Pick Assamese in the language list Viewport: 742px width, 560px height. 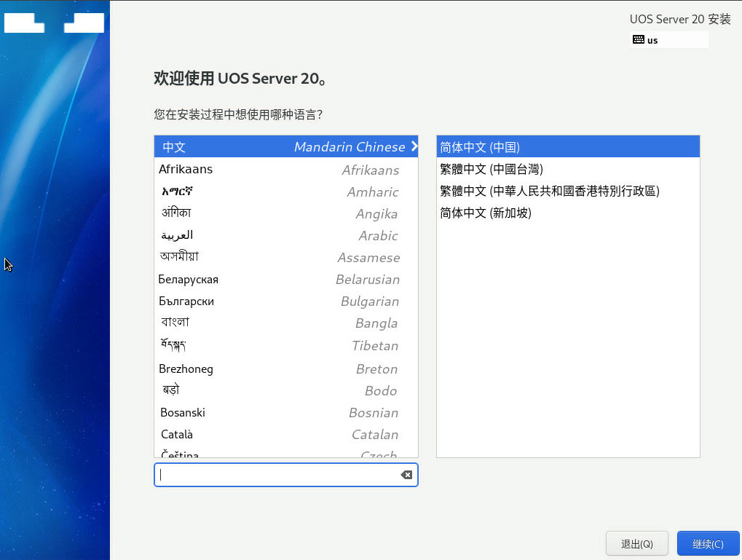tap(286, 257)
